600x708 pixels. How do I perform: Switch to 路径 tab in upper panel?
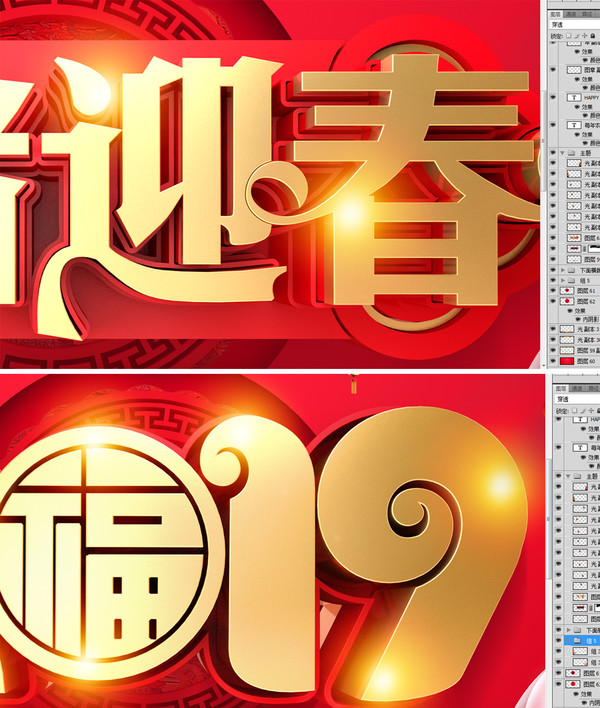[x=586, y=14]
